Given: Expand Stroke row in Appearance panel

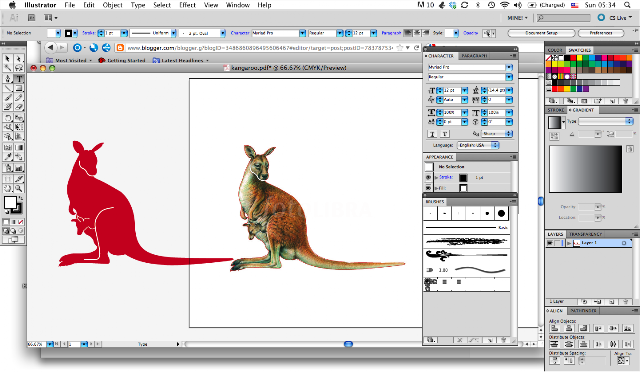Looking at the screenshot, I should coord(436,178).
